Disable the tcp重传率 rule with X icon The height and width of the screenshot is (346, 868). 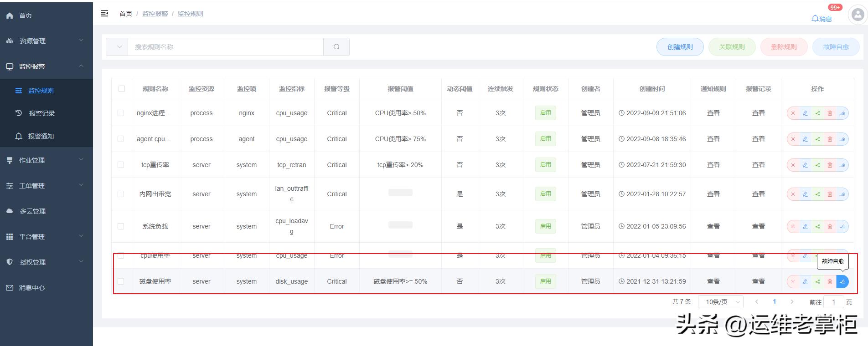pyautogui.click(x=793, y=165)
